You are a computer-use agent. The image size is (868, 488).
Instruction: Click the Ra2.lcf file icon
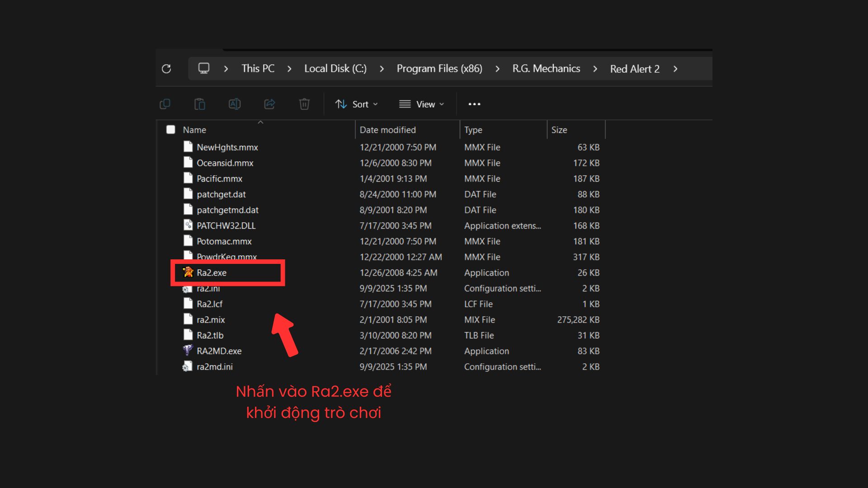pos(188,303)
